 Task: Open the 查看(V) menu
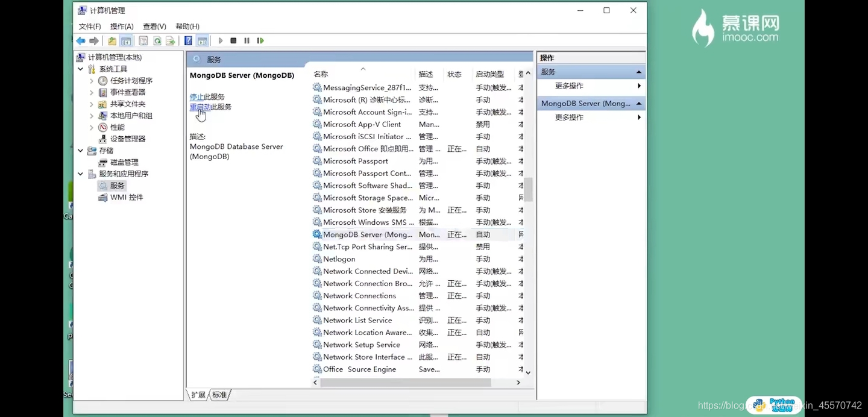coord(154,27)
